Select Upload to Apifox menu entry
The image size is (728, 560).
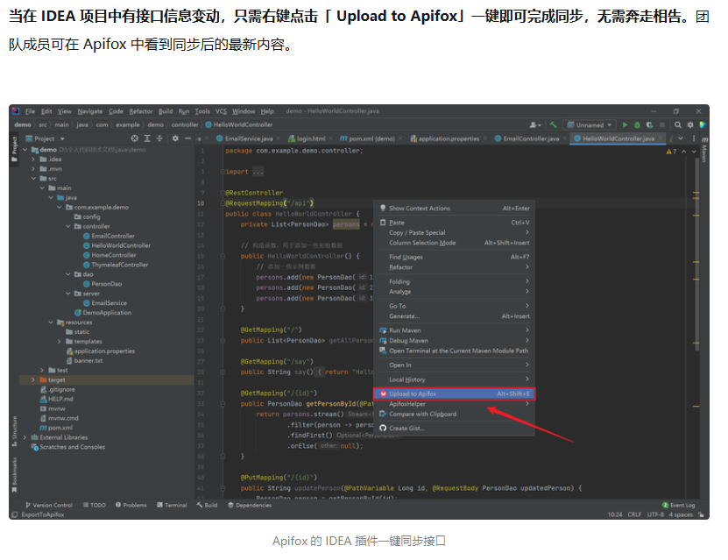454,393
